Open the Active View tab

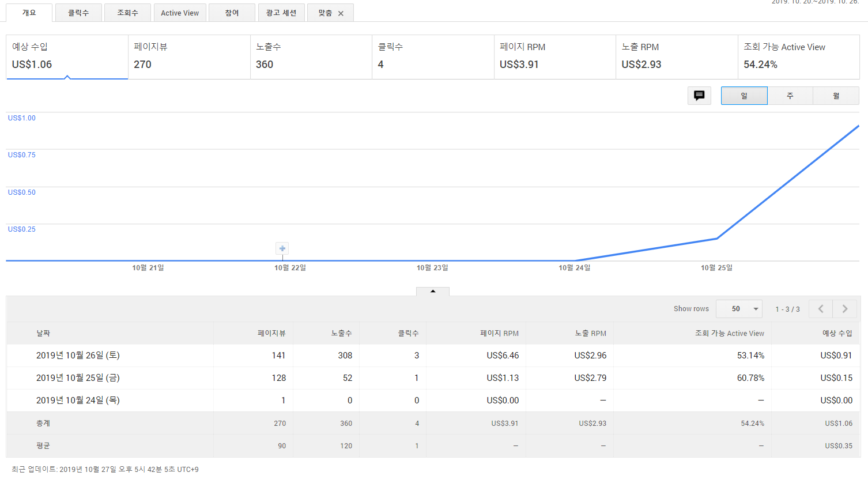(x=180, y=13)
